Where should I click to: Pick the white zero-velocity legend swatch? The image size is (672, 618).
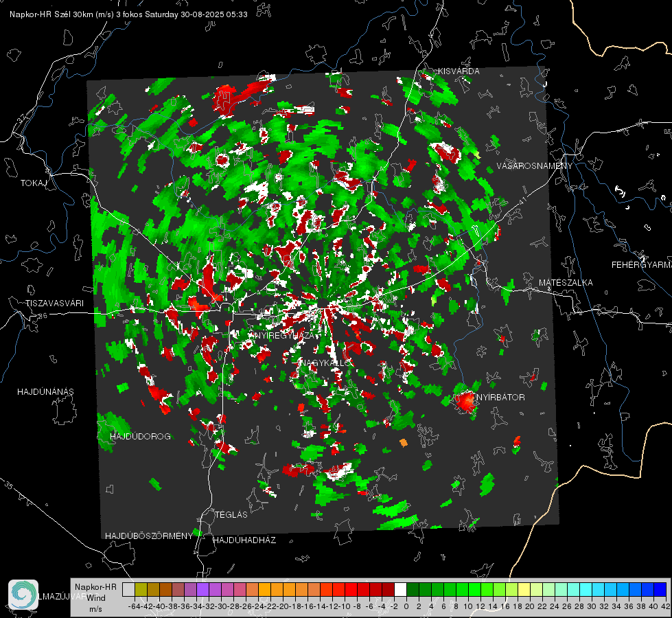click(x=400, y=589)
